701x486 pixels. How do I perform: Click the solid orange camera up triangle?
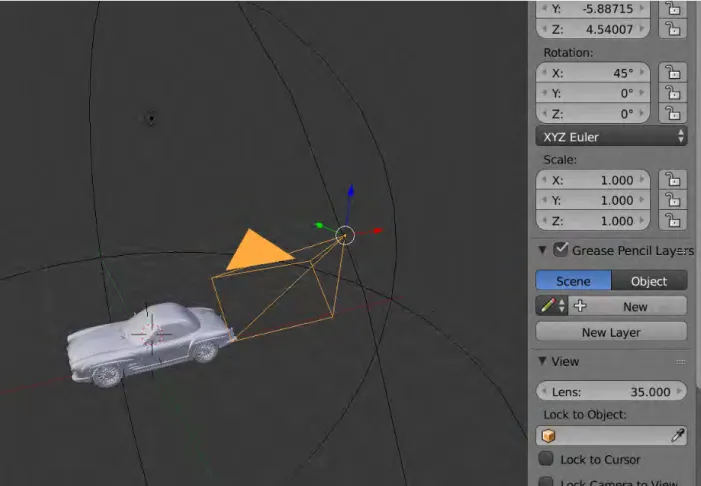(258, 251)
